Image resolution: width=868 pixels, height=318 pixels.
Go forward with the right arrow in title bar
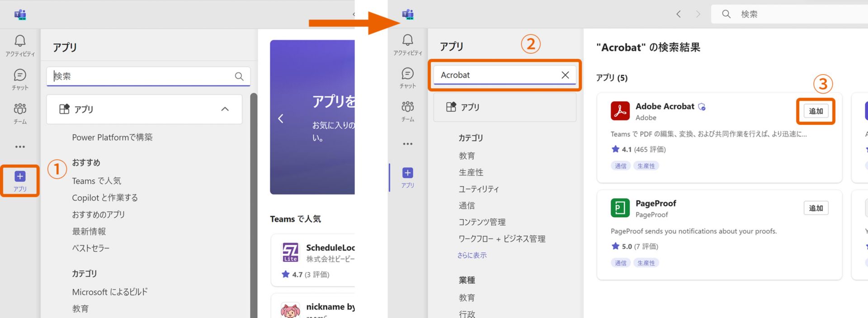click(698, 14)
